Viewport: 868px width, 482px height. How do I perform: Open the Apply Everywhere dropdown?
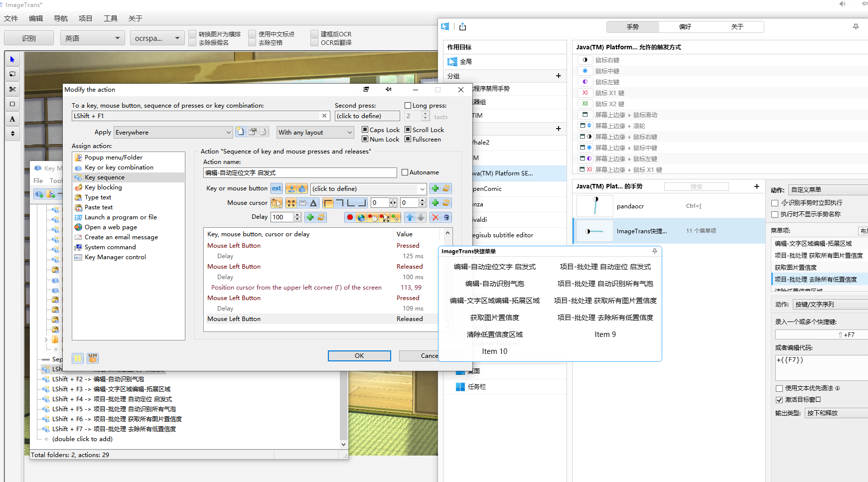[x=173, y=132]
